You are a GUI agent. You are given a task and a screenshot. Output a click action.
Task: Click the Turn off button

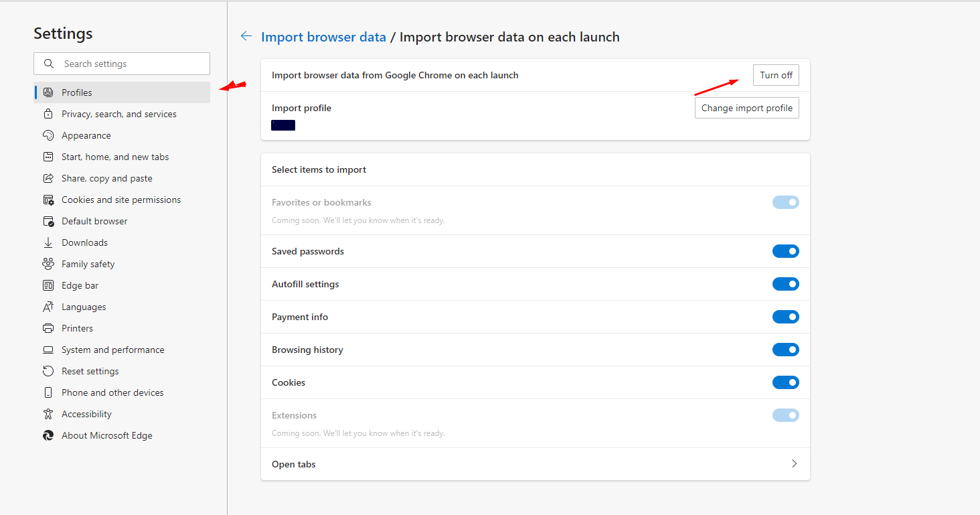pos(776,75)
